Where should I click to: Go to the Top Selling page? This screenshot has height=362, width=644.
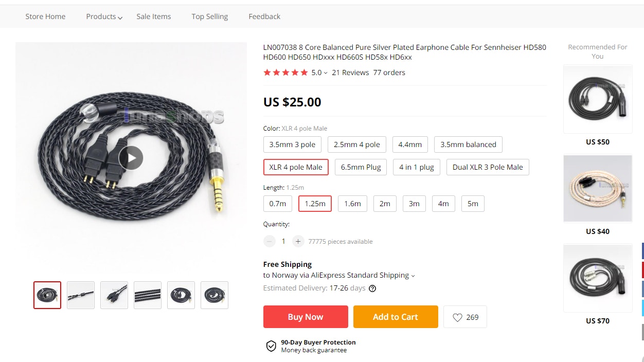(x=209, y=16)
